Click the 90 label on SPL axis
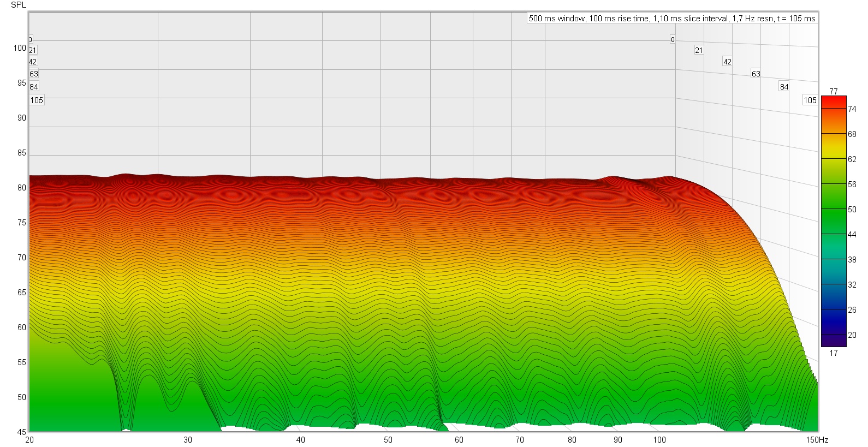Image resolution: width=868 pixels, height=447 pixels. tap(22, 118)
